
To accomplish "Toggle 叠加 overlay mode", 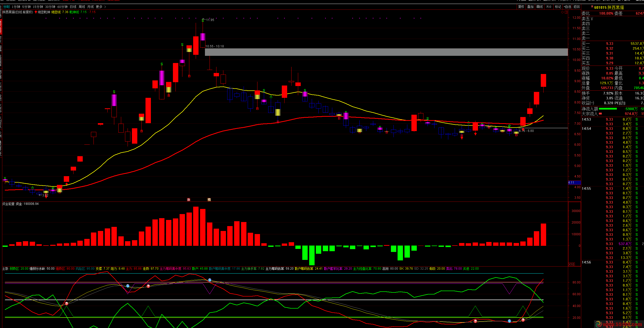I will tap(530, 7).
